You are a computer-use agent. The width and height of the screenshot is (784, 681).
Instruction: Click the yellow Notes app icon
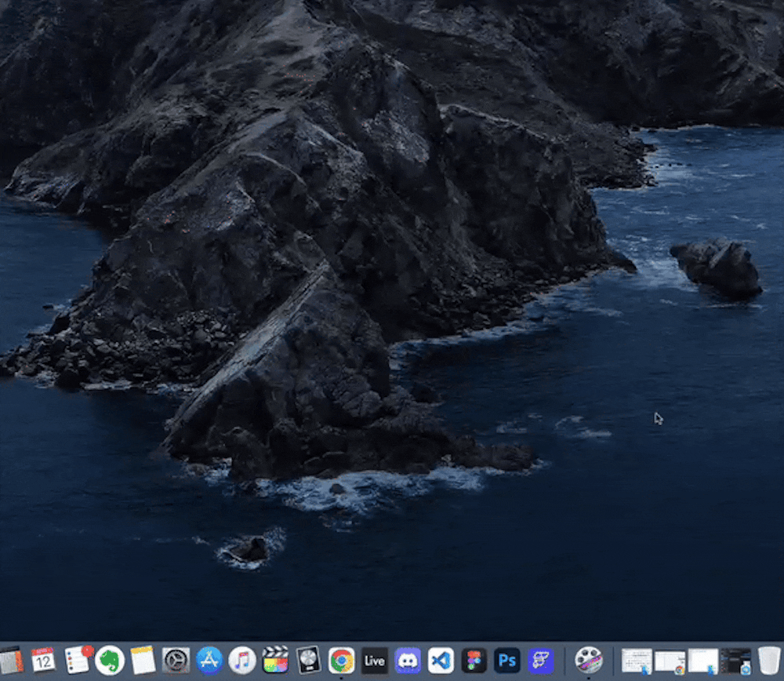click(x=143, y=661)
